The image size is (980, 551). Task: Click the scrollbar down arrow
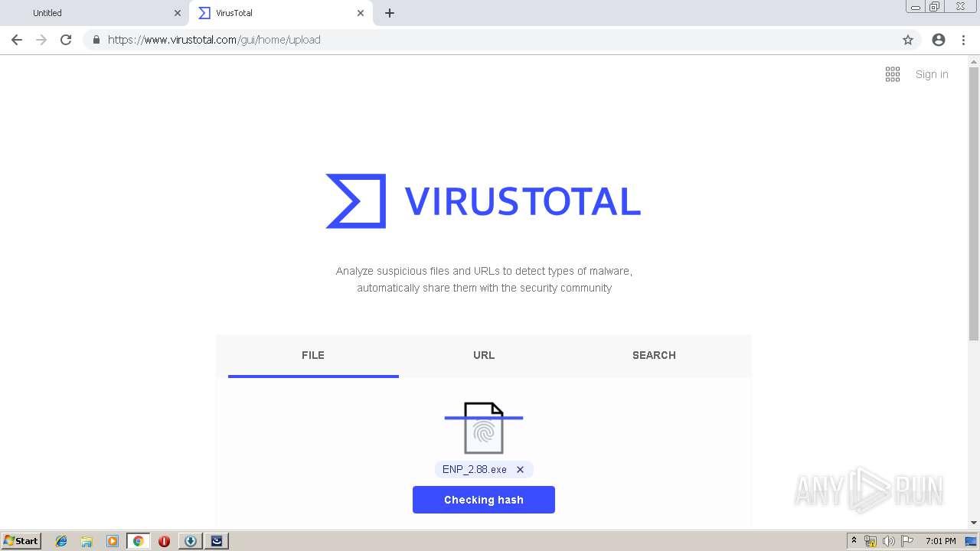pos(974,523)
